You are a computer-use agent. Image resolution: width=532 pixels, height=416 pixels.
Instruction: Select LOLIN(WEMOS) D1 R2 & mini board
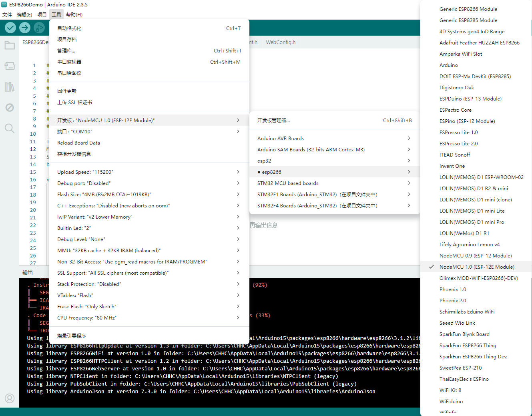point(476,188)
